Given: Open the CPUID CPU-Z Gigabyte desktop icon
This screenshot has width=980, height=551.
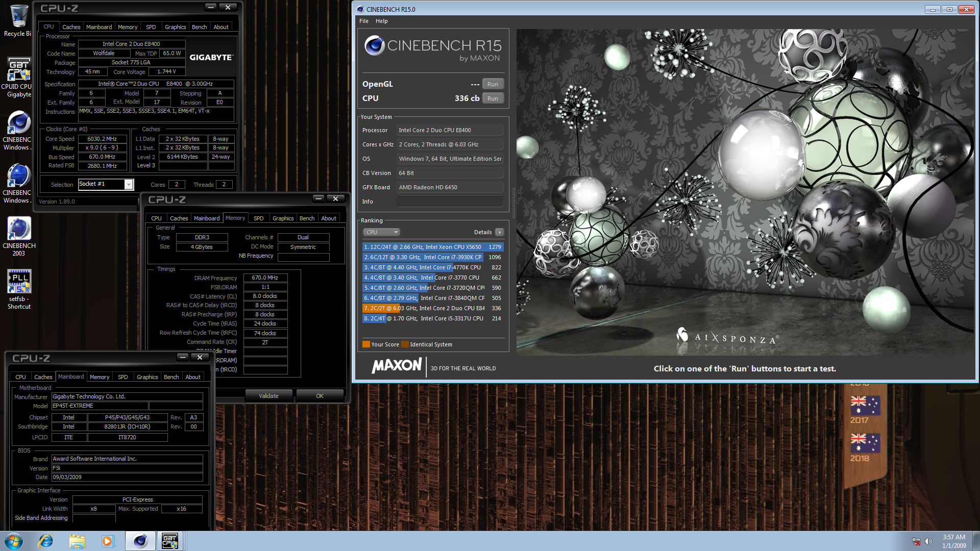Looking at the screenshot, I should coord(18,77).
